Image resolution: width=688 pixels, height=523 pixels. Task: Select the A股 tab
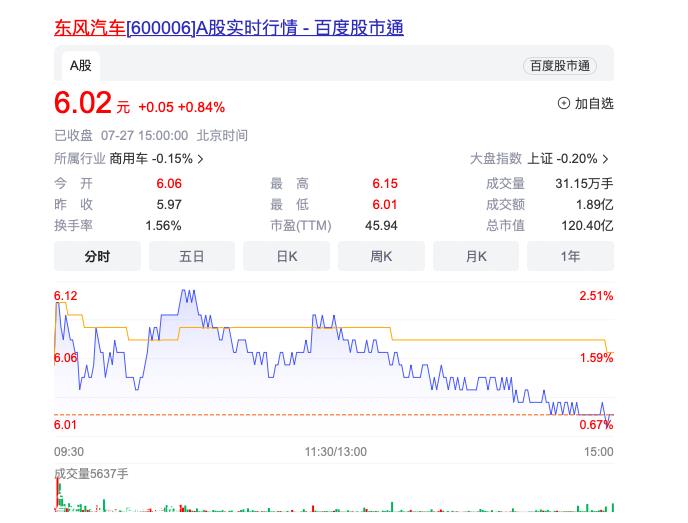click(81, 66)
